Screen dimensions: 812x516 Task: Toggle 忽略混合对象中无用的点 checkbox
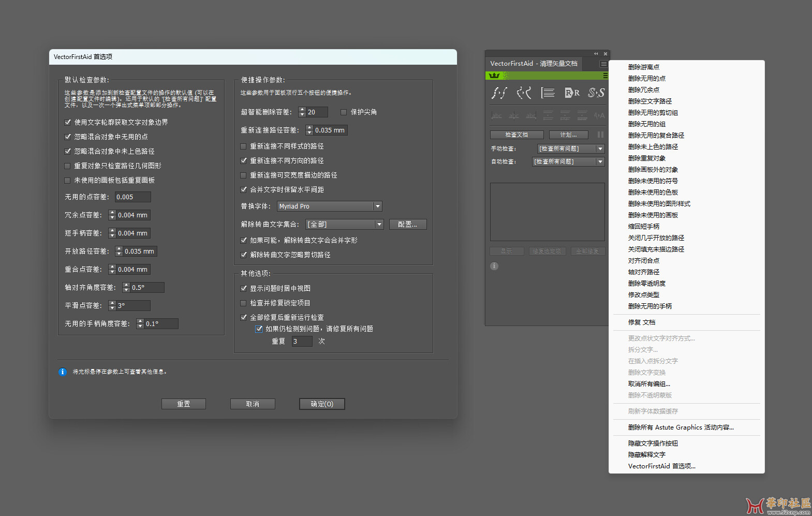pos(67,137)
